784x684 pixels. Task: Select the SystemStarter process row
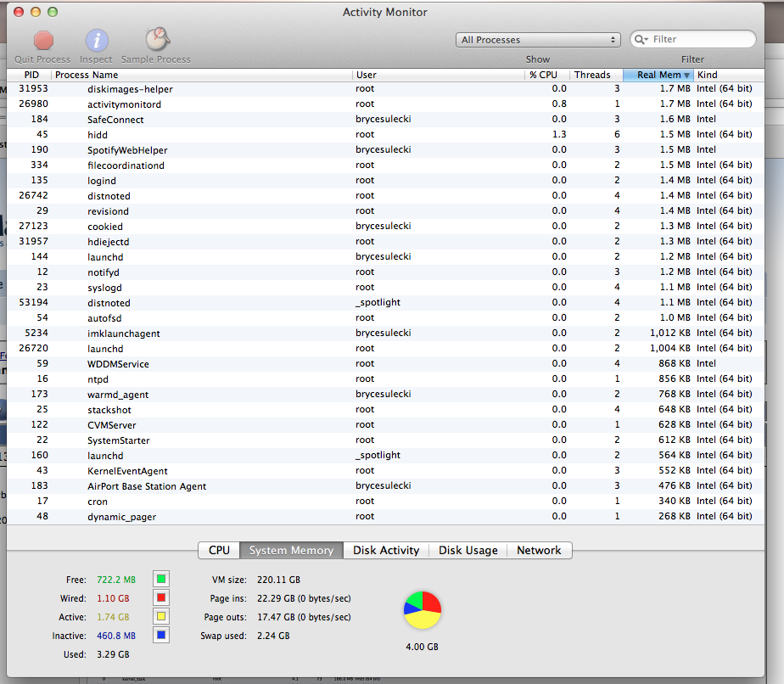click(385, 440)
